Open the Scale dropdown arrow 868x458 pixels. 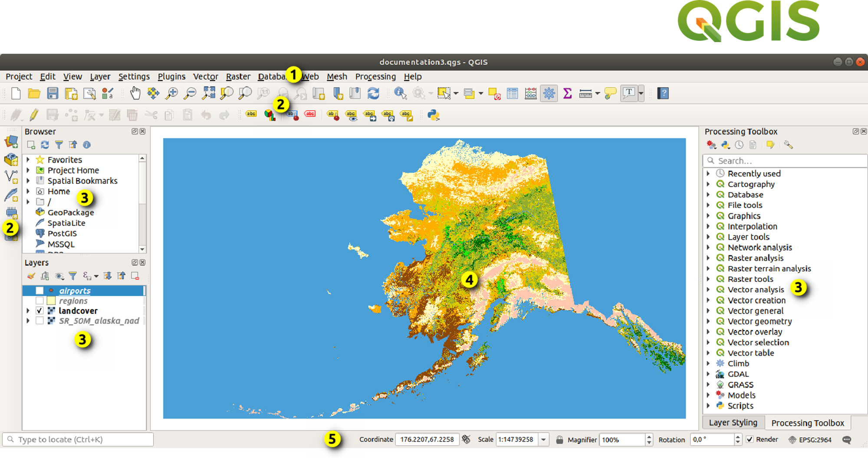pyautogui.click(x=543, y=439)
